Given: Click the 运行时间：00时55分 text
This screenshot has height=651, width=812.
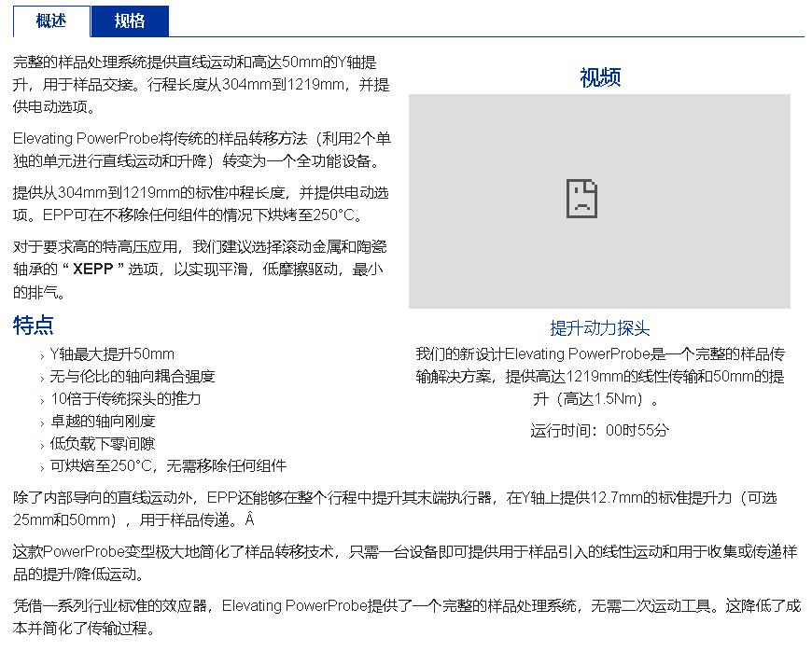Looking at the screenshot, I should 600,430.
